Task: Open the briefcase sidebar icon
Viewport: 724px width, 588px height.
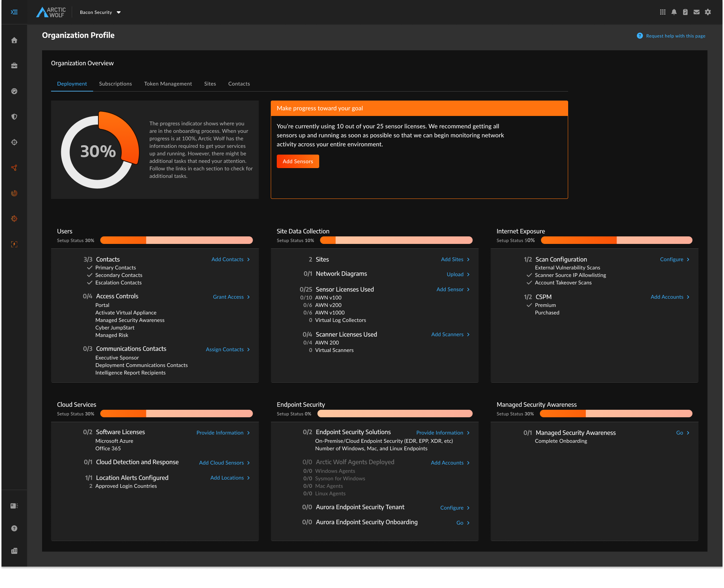Action: coord(14,66)
